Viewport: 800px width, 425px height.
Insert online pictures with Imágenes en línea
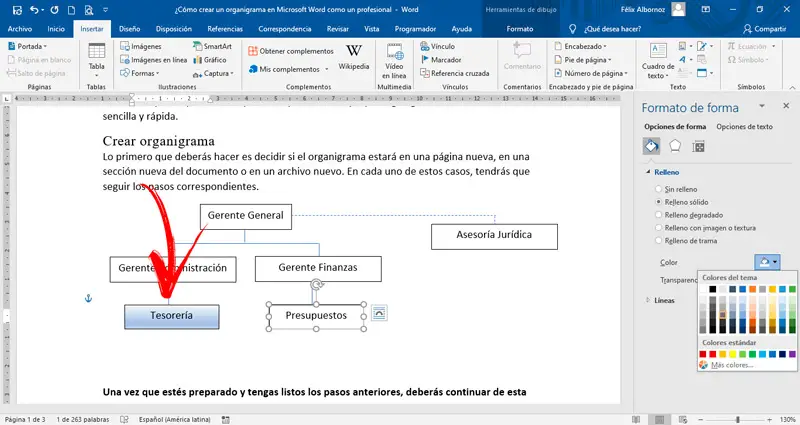(154, 60)
